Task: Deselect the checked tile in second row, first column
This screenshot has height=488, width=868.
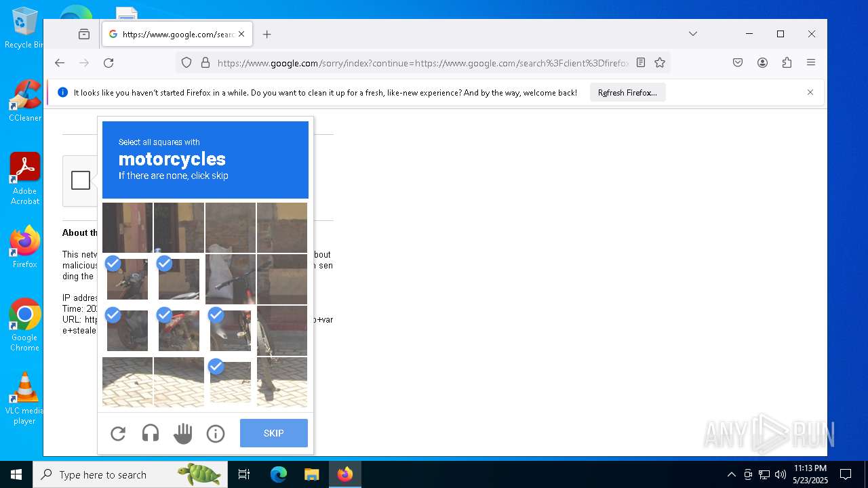Action: pos(127,279)
